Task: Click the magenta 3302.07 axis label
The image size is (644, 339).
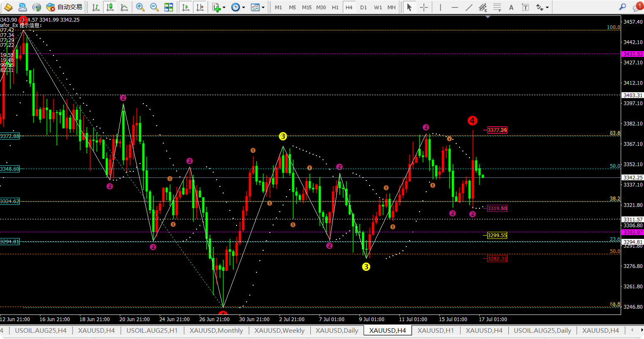Action: tap(633, 233)
